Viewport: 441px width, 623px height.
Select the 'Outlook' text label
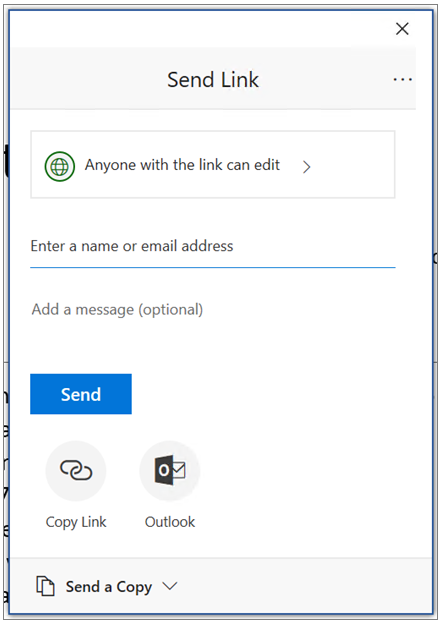coord(170,522)
